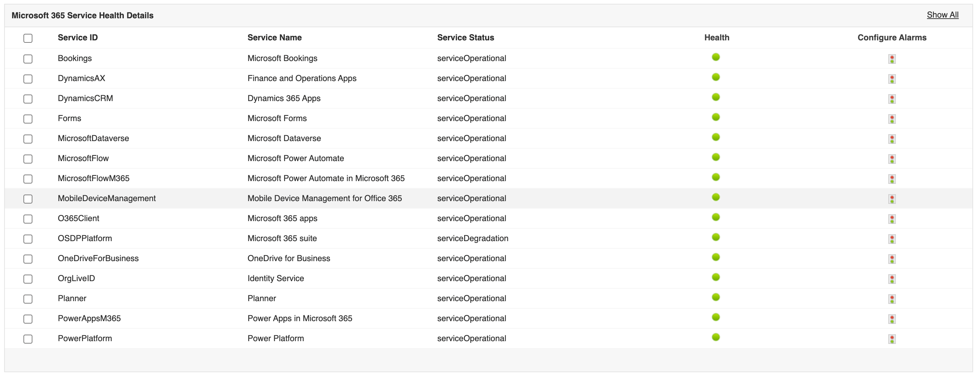Tick checkbox for OneDriveForBusiness
The height and width of the screenshot is (376, 980).
pyautogui.click(x=28, y=259)
